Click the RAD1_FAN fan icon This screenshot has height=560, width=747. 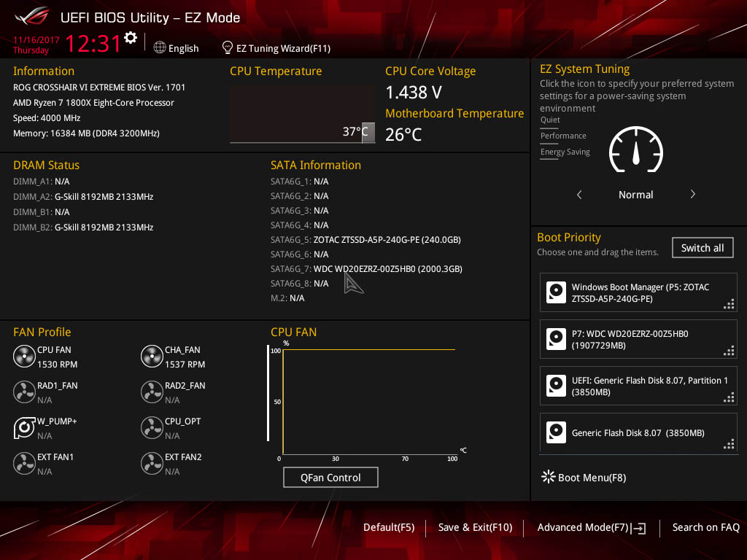tap(24, 392)
